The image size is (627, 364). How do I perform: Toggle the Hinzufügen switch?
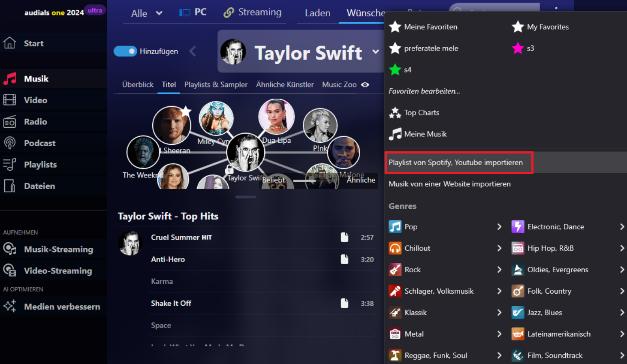click(125, 51)
